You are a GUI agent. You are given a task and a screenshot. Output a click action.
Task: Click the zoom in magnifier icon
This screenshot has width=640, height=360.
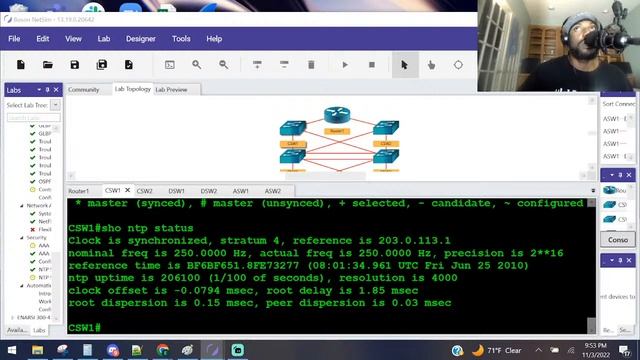[x=197, y=64]
